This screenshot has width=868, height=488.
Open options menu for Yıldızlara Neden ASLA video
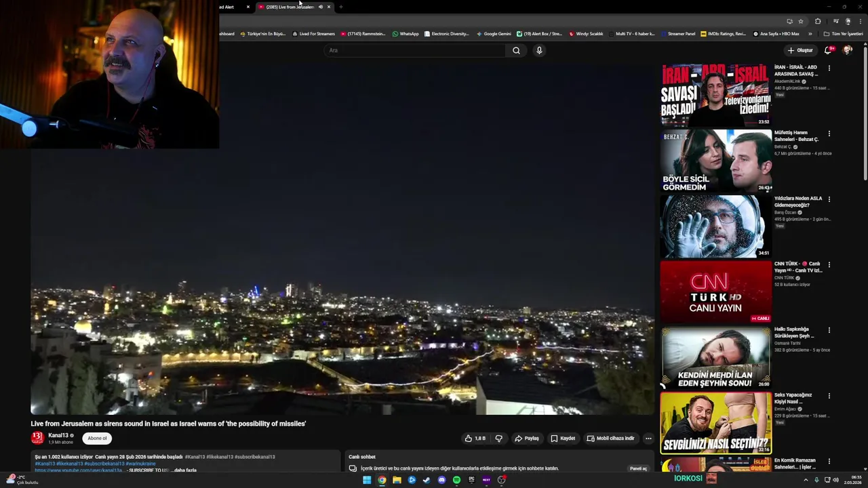(x=829, y=199)
